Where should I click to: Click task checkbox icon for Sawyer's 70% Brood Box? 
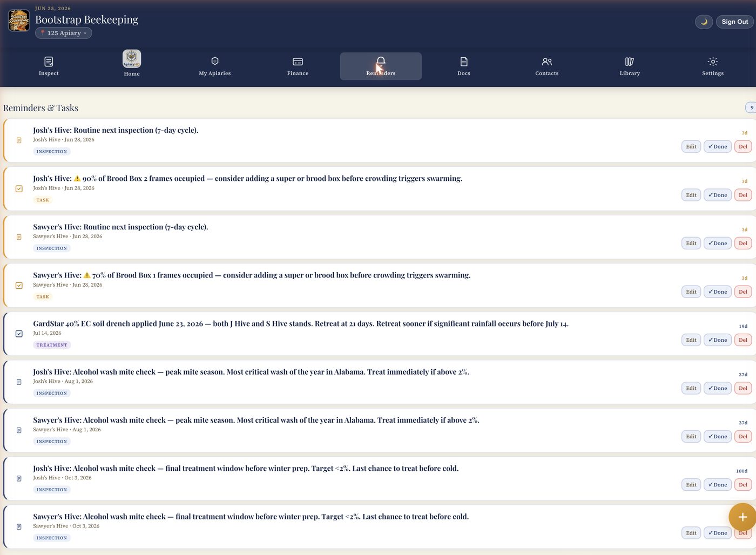point(19,286)
